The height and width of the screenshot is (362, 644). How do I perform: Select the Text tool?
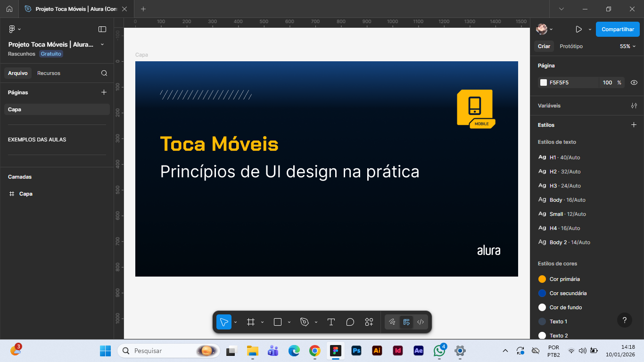[x=331, y=322]
